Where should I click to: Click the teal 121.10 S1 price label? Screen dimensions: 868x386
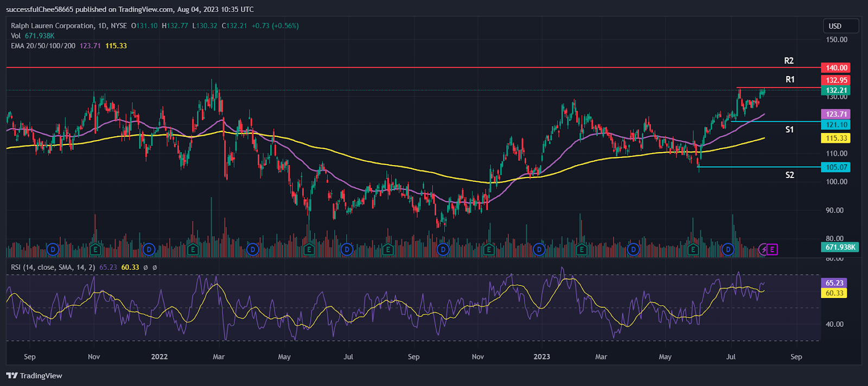(836, 125)
